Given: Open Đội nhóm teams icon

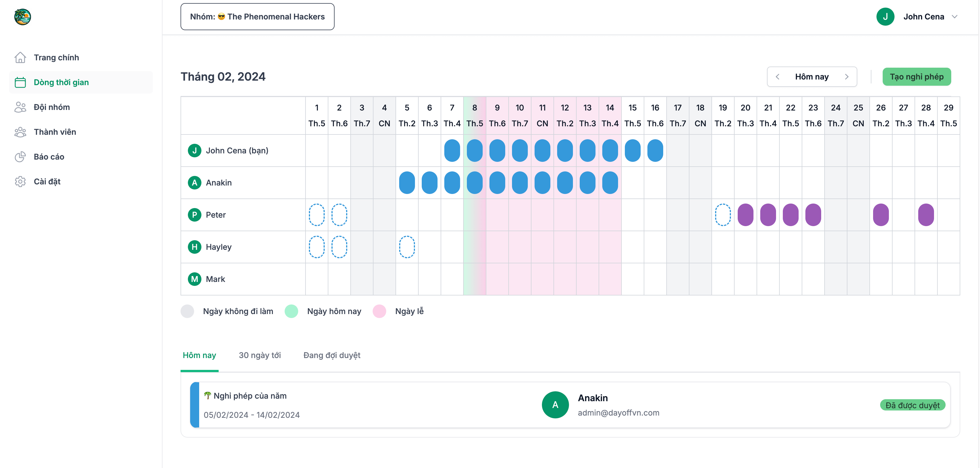Looking at the screenshot, I should (x=20, y=107).
